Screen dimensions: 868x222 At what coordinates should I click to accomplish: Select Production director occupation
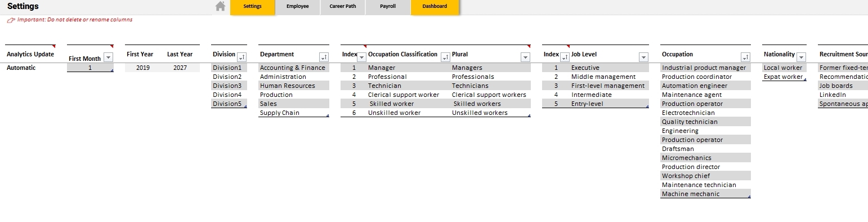pyautogui.click(x=705, y=167)
